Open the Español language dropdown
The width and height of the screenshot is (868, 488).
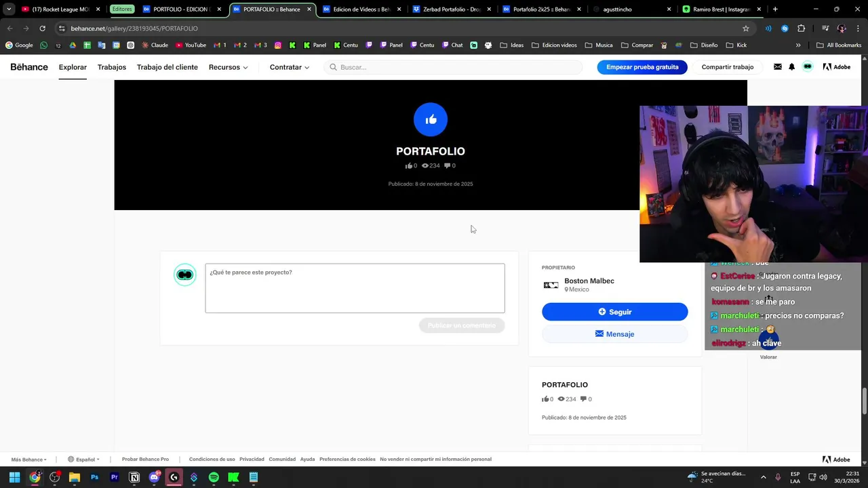84,460
